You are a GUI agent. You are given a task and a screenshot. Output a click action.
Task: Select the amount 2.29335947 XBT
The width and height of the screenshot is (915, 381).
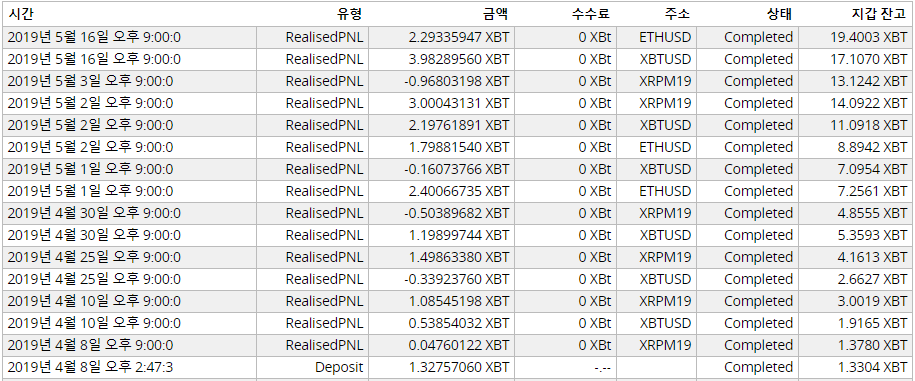pyautogui.click(x=459, y=38)
